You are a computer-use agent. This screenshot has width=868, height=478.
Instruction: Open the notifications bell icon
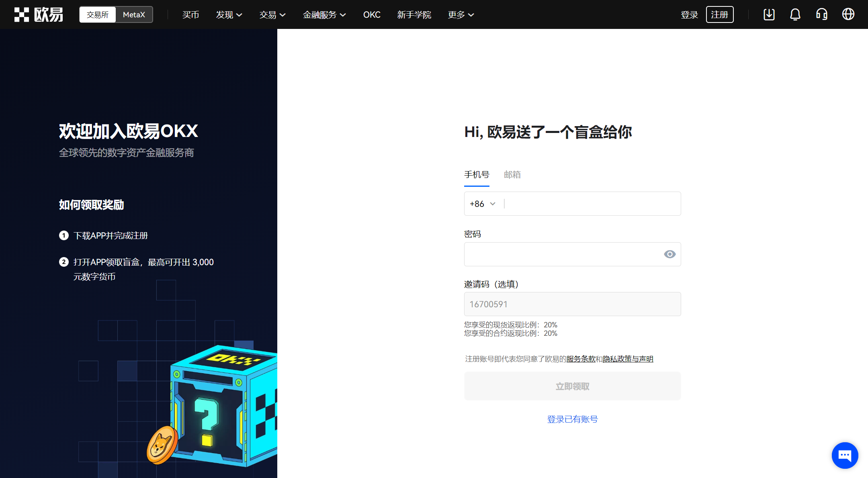[x=795, y=14]
